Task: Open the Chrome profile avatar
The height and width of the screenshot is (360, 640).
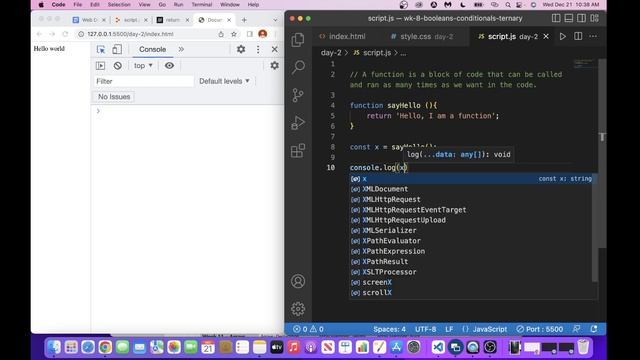Action: [x=262, y=34]
